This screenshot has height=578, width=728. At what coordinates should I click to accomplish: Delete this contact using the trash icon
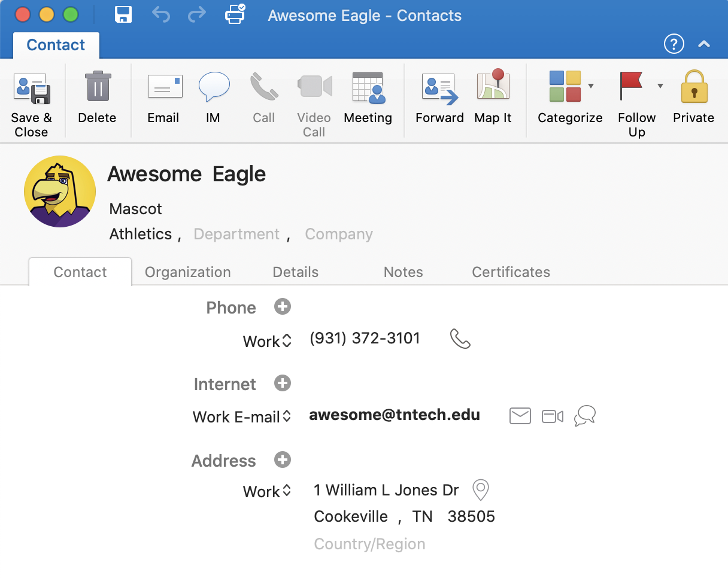(x=97, y=87)
